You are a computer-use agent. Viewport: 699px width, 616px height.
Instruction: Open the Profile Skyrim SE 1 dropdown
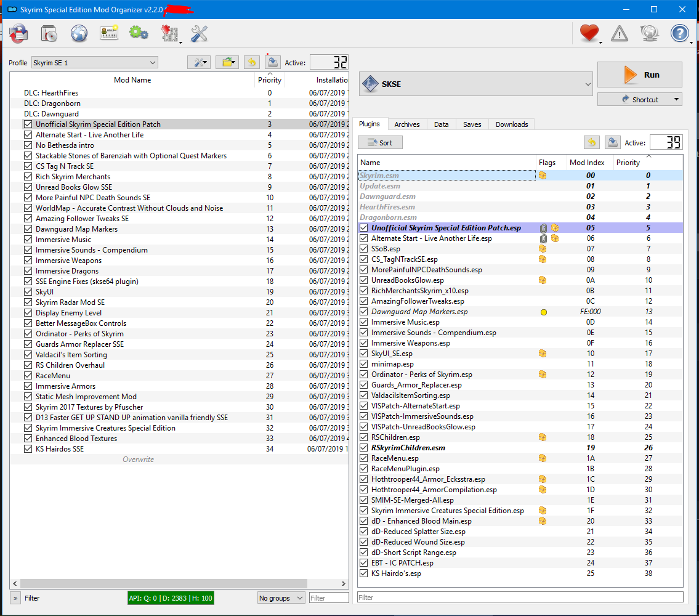pyautogui.click(x=94, y=62)
